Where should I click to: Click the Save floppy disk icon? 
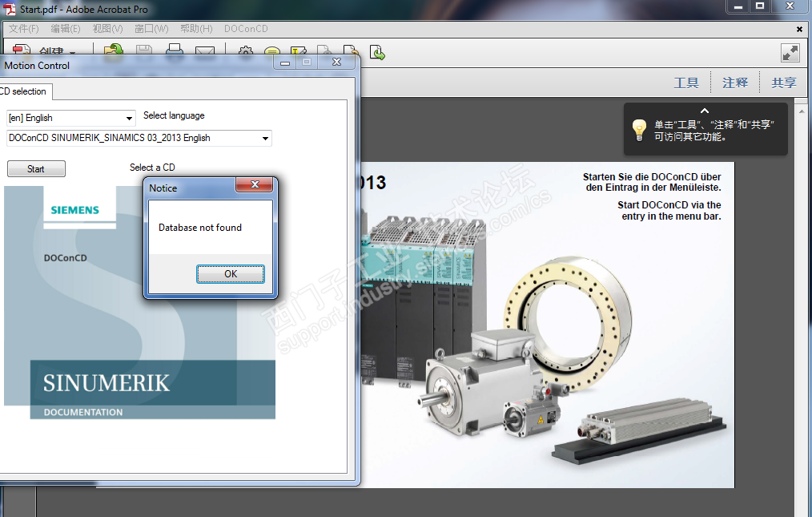pyautogui.click(x=144, y=50)
